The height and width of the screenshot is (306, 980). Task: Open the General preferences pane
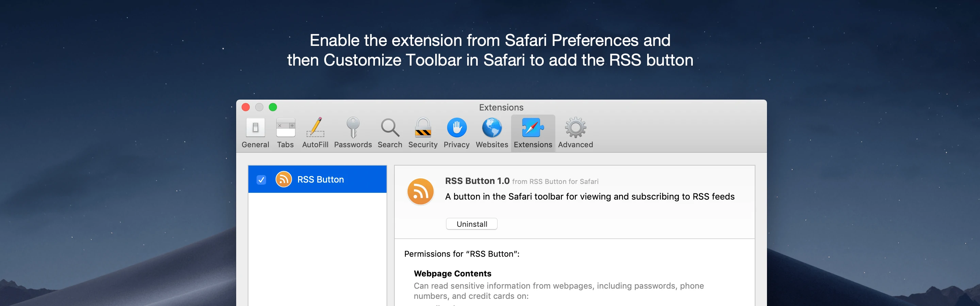(255, 133)
